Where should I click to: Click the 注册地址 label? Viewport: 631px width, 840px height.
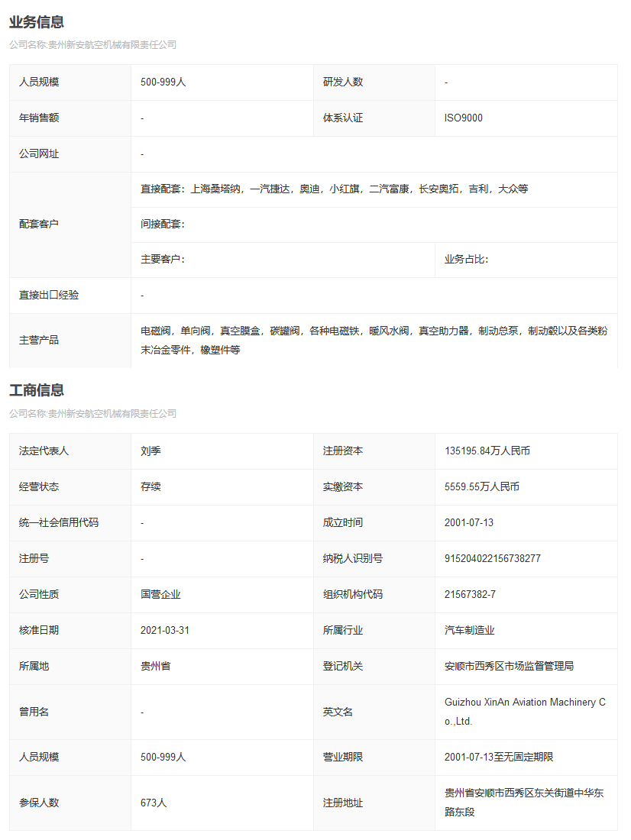(342, 803)
